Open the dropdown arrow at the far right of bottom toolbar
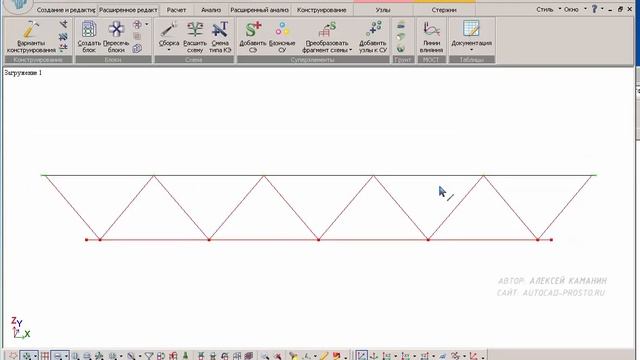The height and width of the screenshot is (360, 640). point(482,357)
